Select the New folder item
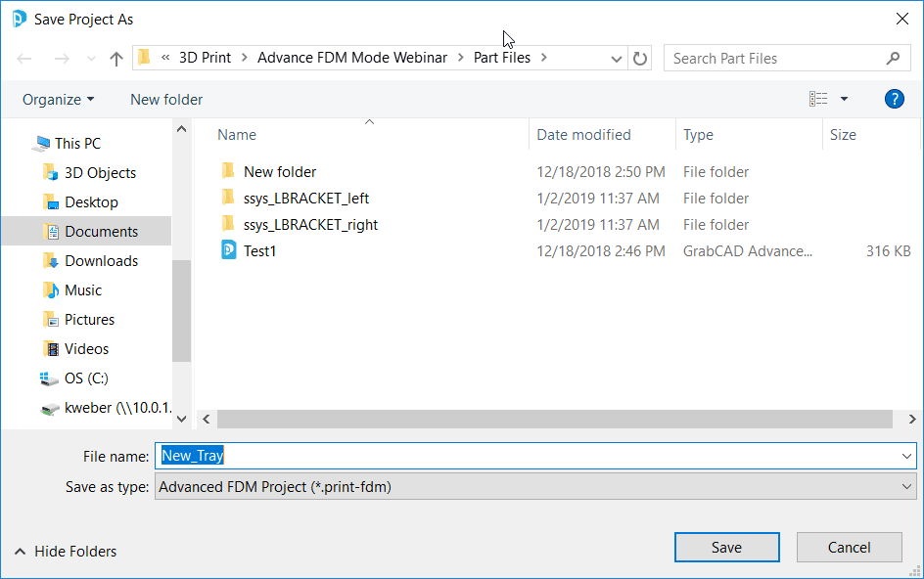The height and width of the screenshot is (579, 924). coord(280,172)
